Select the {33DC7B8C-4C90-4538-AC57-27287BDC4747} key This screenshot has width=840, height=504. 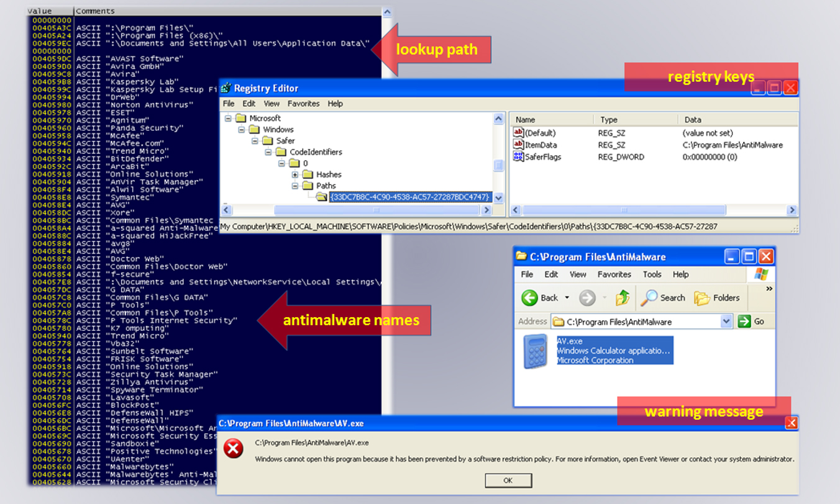(410, 197)
